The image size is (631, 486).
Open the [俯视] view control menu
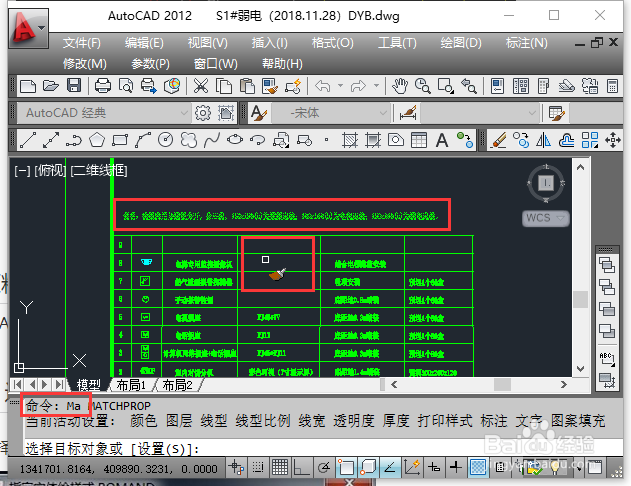50,171
